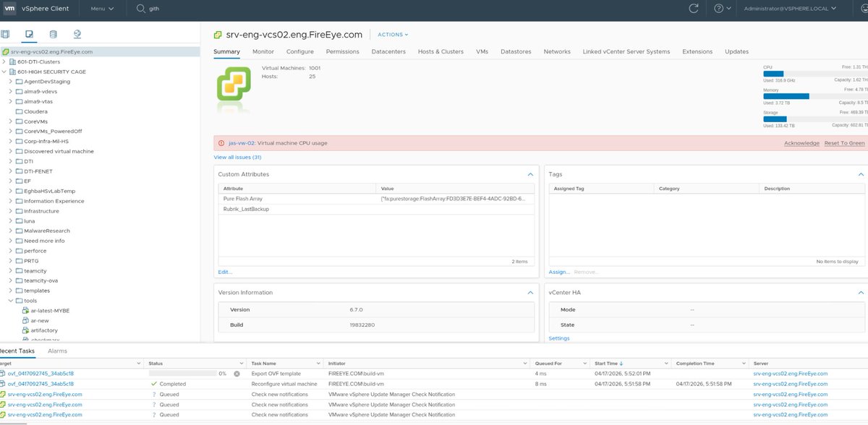Click the vCenter icon beside the title

(218, 34)
